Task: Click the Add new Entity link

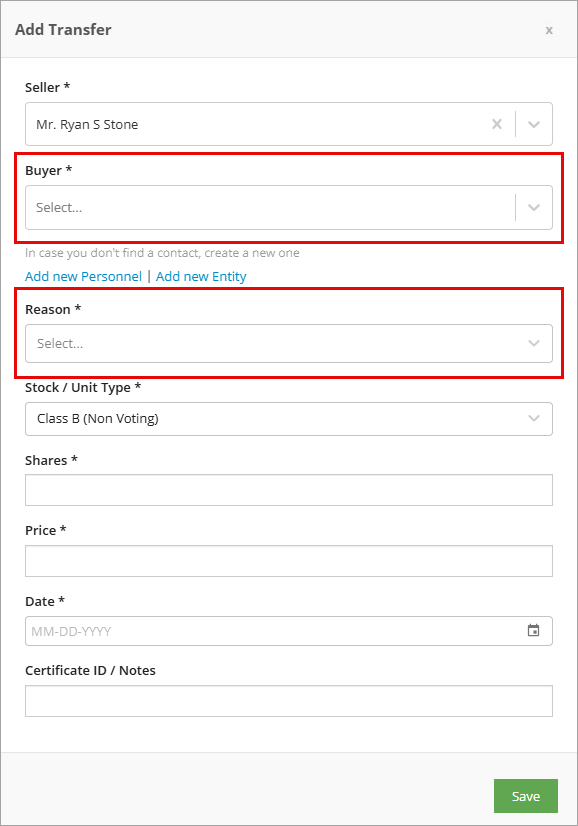Action: click(201, 277)
